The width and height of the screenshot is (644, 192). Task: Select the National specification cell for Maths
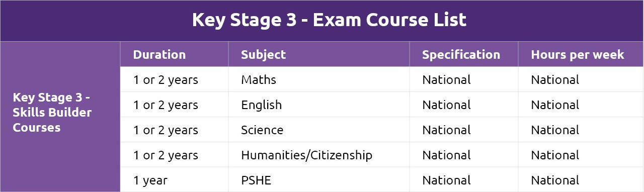coord(463,79)
